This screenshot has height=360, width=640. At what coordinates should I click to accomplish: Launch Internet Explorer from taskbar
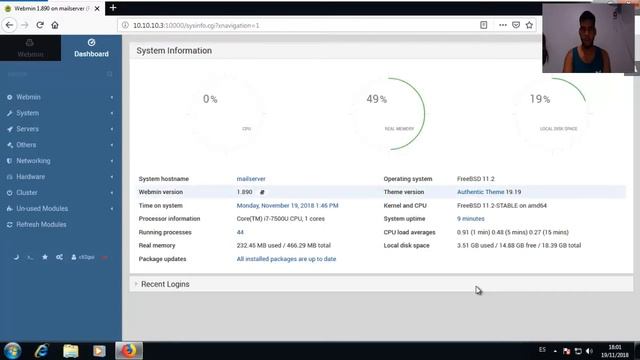42,351
